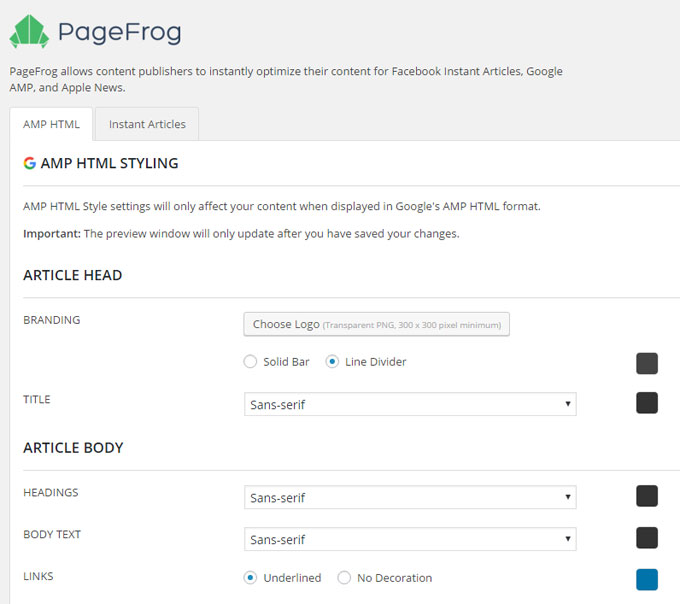Expand the Body Text font dropdown
The width and height of the screenshot is (680, 604).
pyautogui.click(x=409, y=539)
